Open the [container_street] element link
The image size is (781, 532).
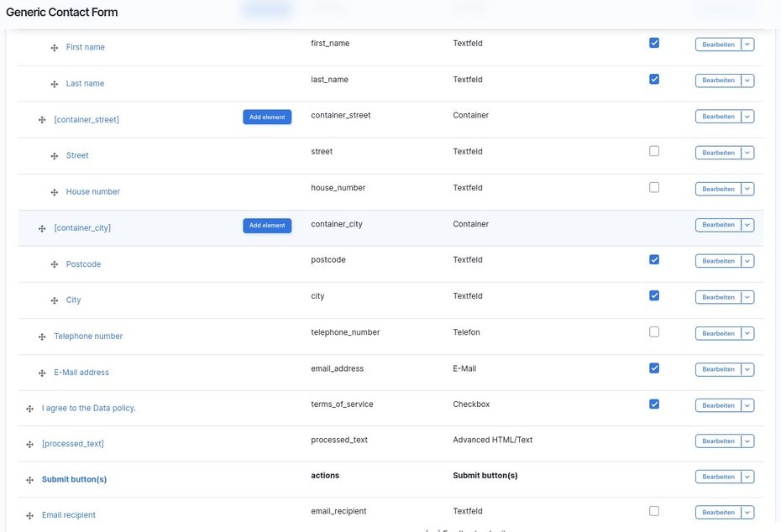[x=86, y=119]
